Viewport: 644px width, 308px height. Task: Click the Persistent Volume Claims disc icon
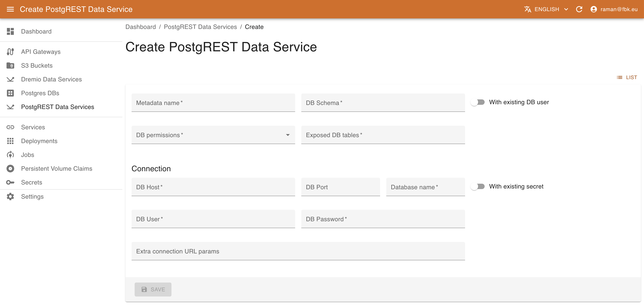click(x=10, y=169)
